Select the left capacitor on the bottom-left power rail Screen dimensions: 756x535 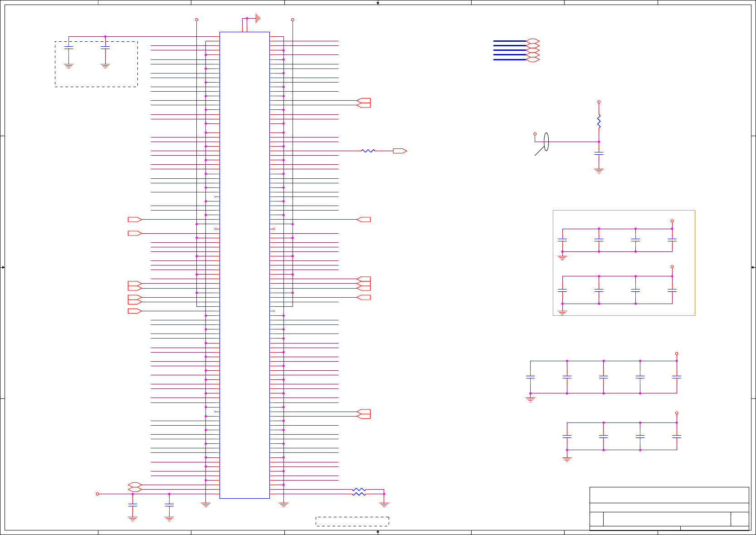tap(132, 505)
